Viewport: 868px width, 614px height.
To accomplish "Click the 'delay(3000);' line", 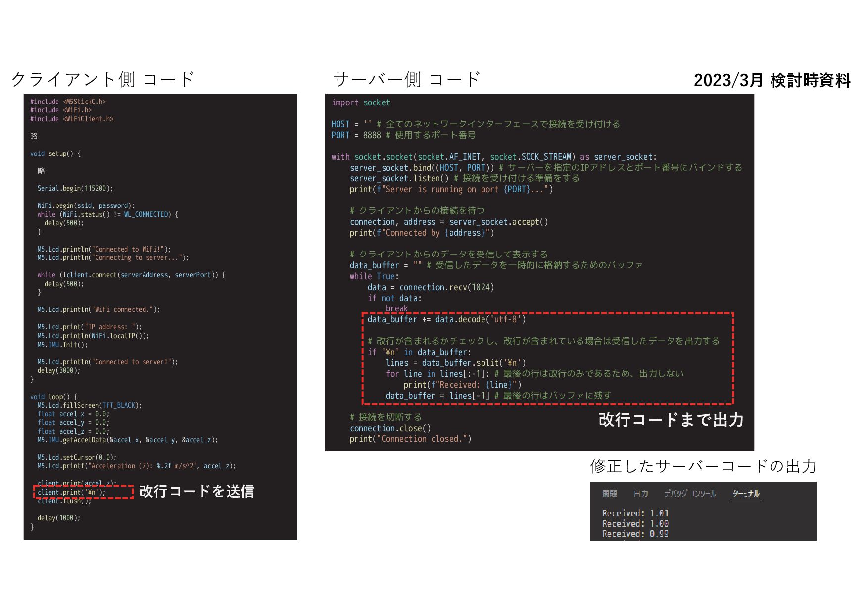I will pyautogui.click(x=59, y=370).
